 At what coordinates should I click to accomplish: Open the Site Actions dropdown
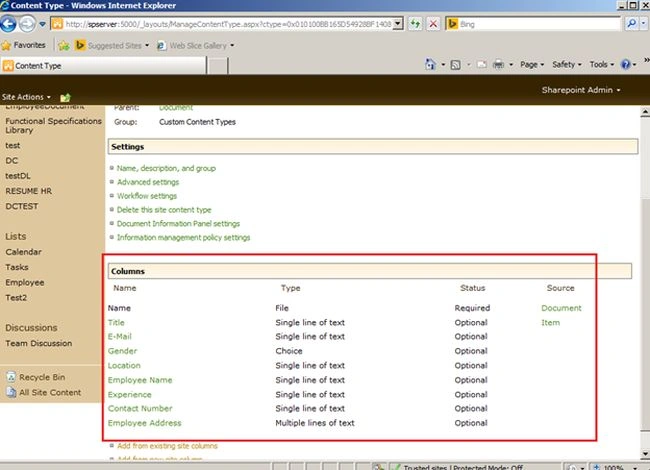[x=27, y=97]
